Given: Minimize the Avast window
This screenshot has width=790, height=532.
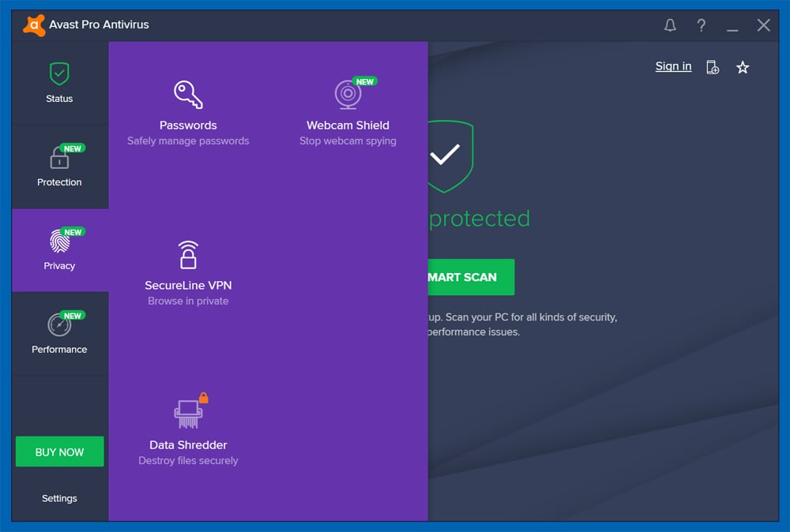Looking at the screenshot, I should 732,27.
